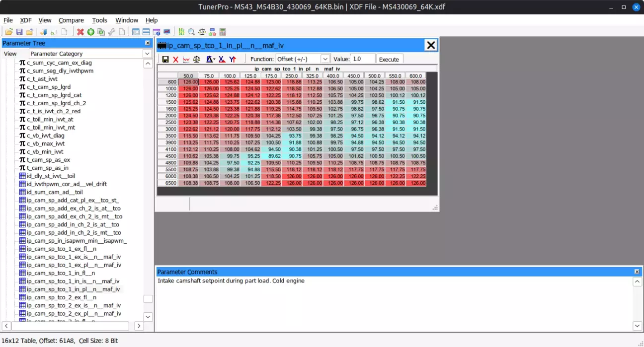Open the binary hex editor icon

coord(181,32)
